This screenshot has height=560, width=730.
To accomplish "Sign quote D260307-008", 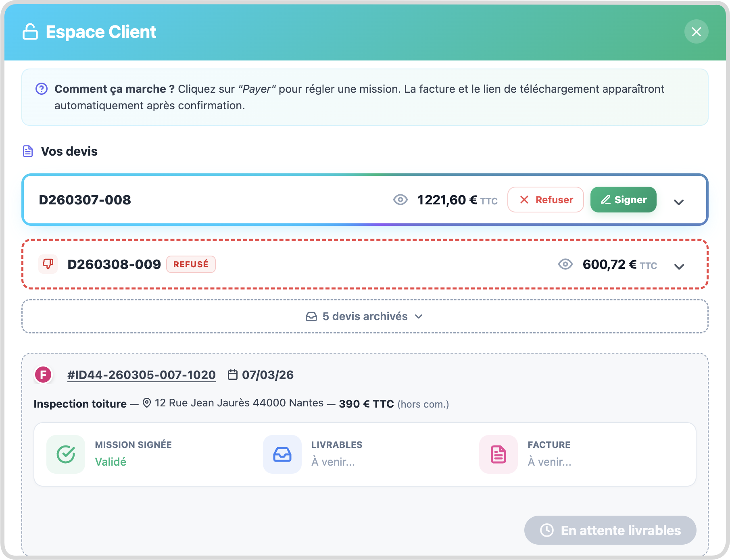I will [623, 200].
